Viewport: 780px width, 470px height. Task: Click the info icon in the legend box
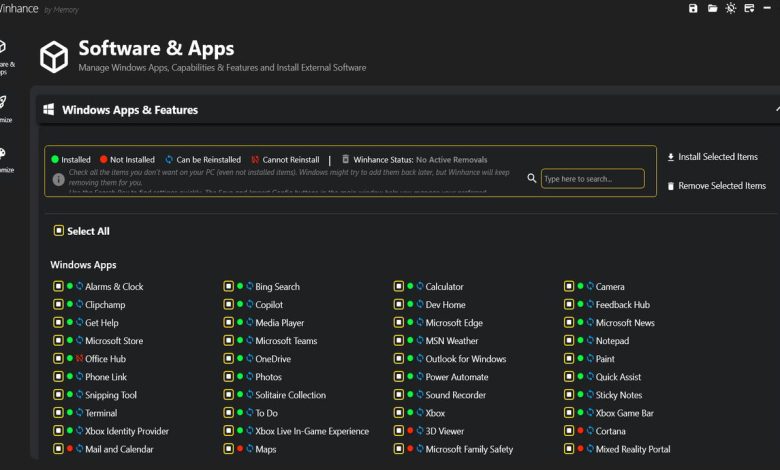[59, 180]
